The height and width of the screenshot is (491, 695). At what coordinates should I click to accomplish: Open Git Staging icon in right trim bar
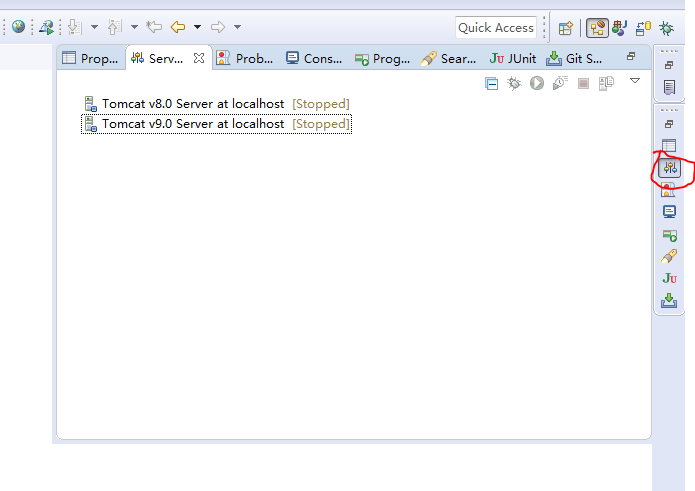tap(669, 300)
